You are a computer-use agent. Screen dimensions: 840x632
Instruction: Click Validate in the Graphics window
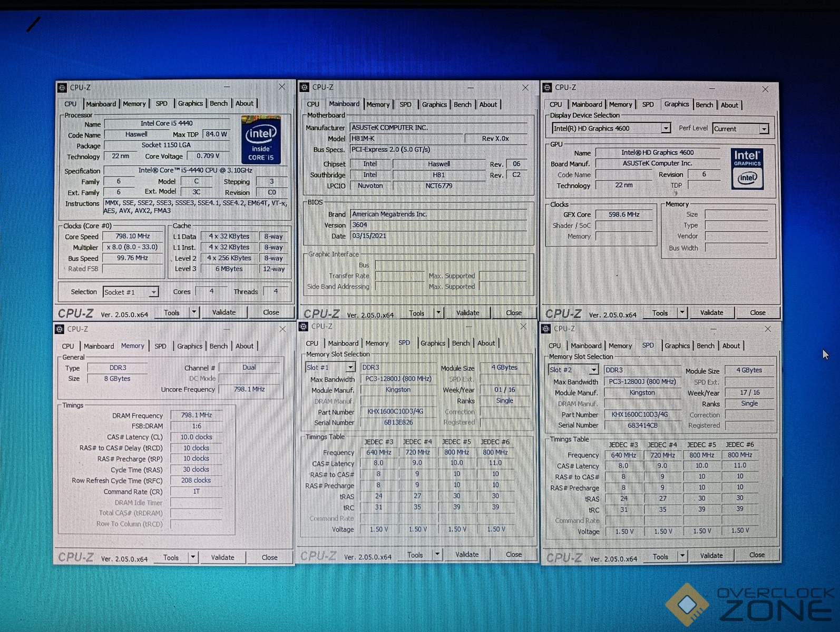coord(712,312)
